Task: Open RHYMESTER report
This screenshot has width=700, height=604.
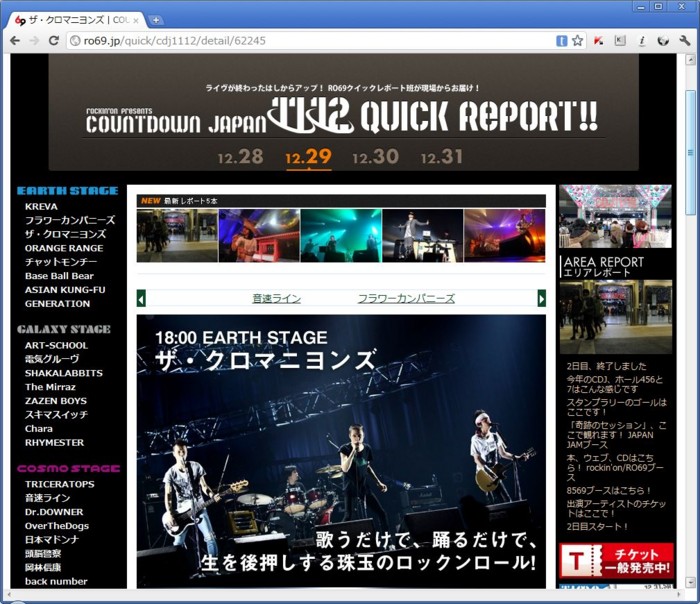Action: [54, 443]
